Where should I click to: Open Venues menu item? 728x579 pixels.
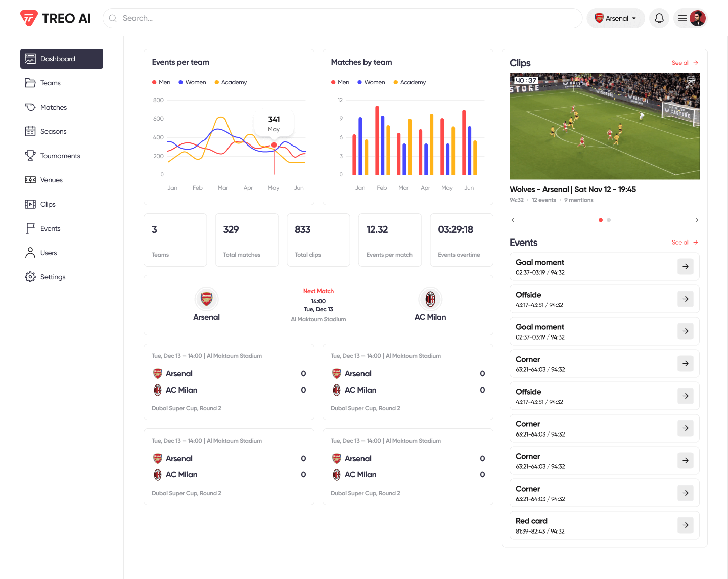pos(62,180)
